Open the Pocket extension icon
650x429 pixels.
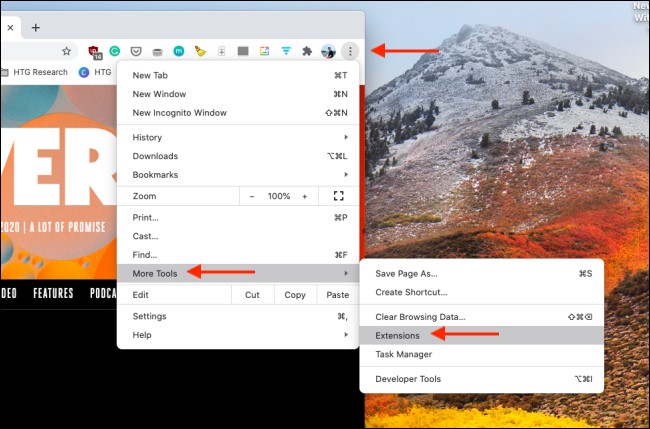pyautogui.click(x=136, y=51)
